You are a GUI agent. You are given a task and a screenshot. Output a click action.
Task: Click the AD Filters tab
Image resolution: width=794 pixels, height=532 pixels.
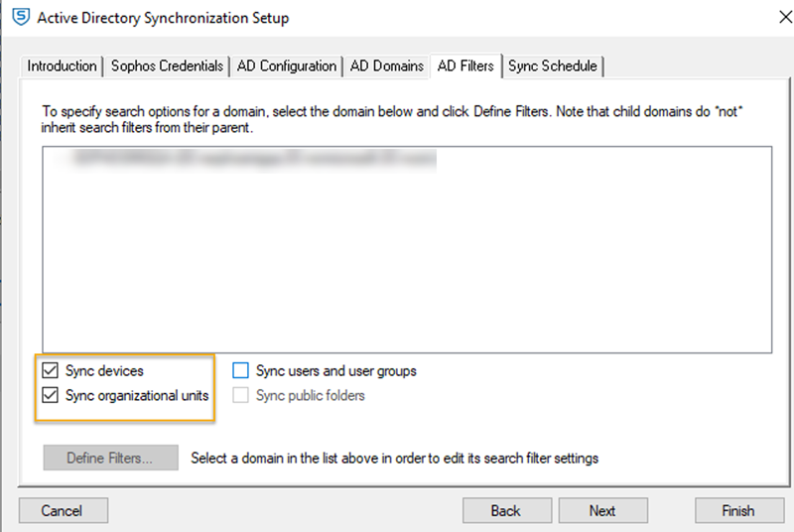pos(464,66)
